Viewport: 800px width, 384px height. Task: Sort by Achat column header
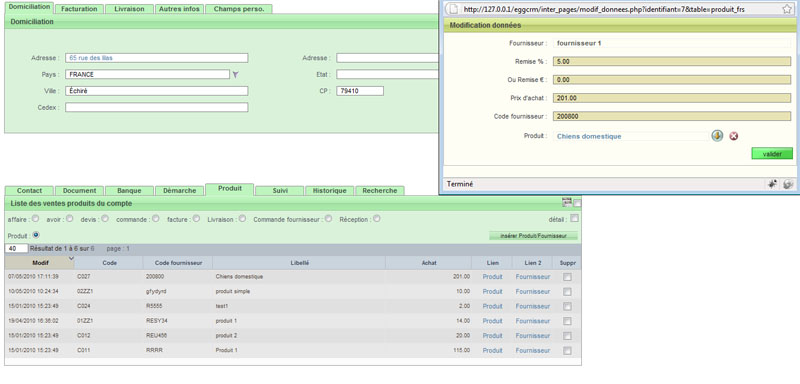click(x=428, y=263)
